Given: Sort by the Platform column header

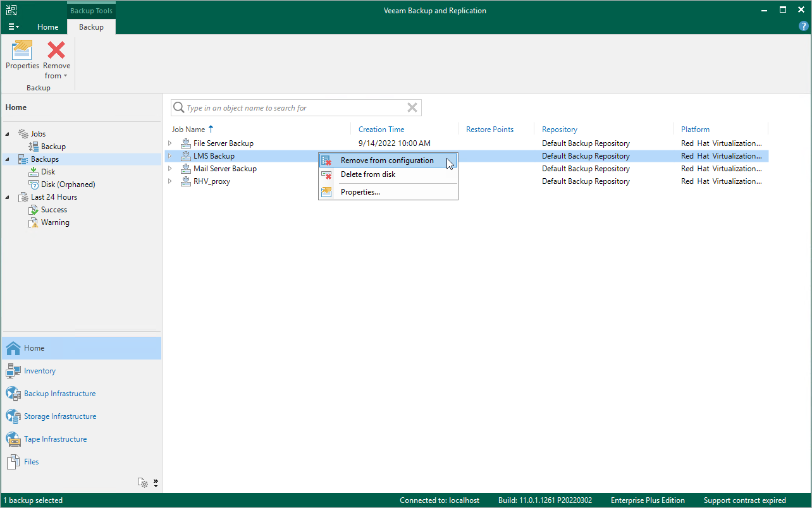Looking at the screenshot, I should coord(695,130).
